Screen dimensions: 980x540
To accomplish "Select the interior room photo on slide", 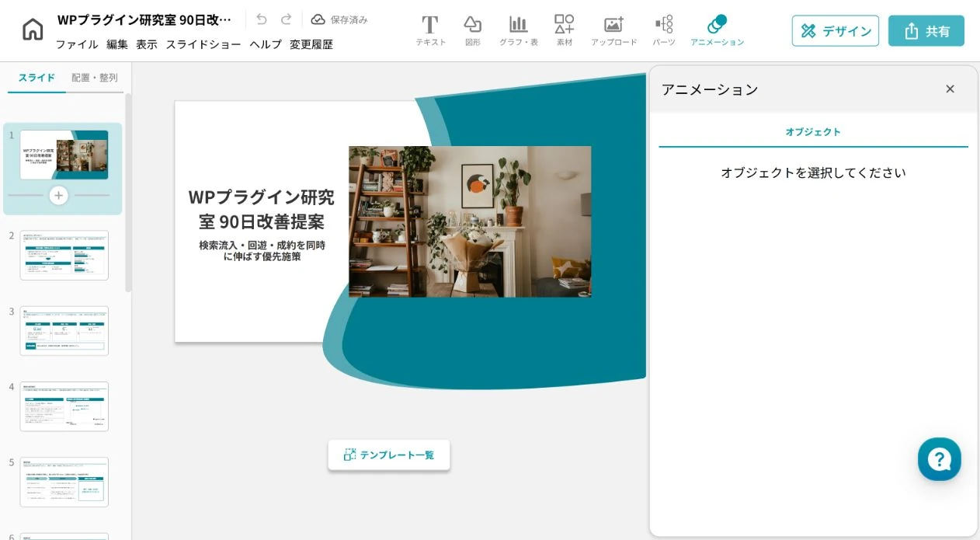I will [470, 221].
